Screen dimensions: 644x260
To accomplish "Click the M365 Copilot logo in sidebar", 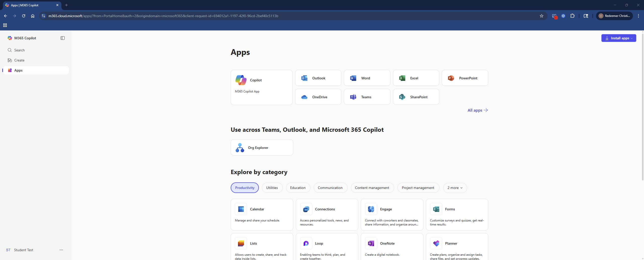I will tap(10, 38).
